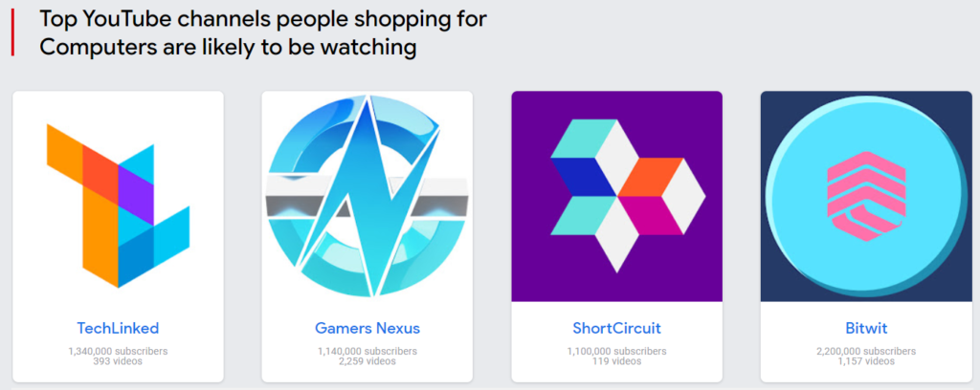Click the pink shield emblem in Bitwit logo

(866, 195)
